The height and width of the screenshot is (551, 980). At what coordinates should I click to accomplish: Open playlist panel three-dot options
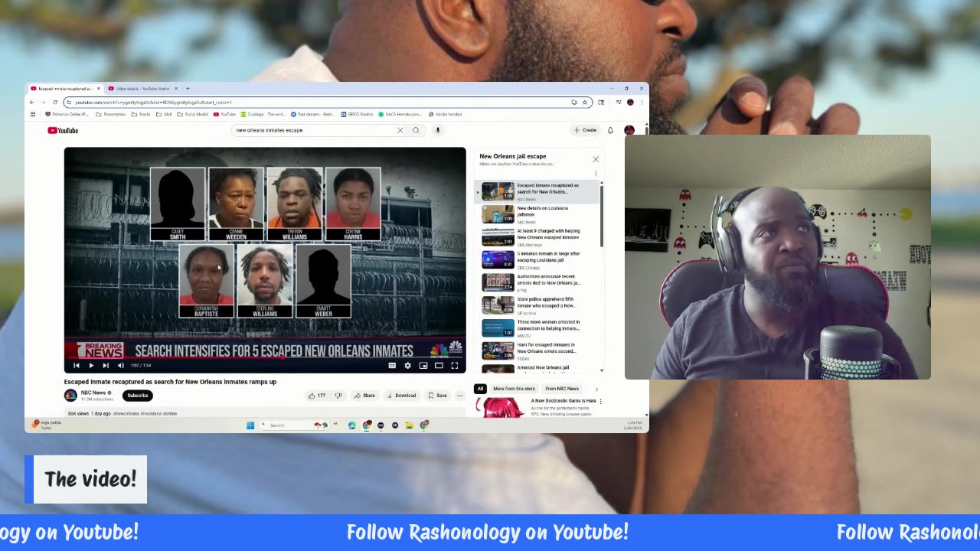(x=596, y=173)
